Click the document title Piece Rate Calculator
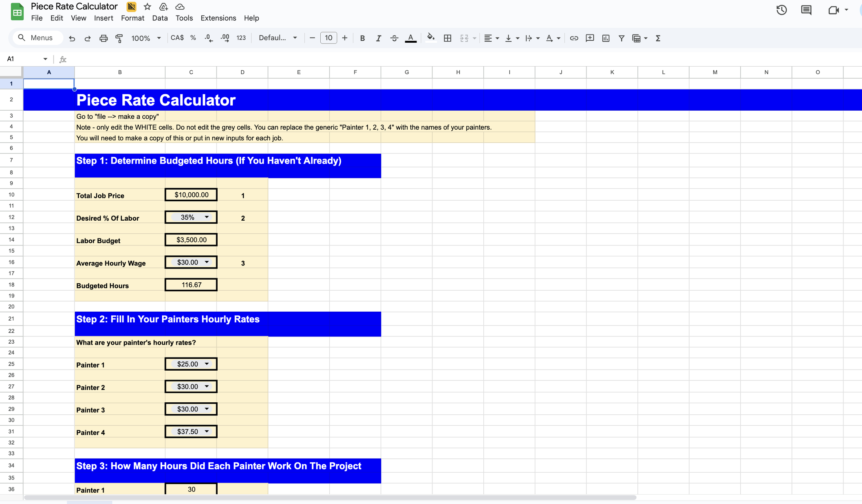This screenshot has height=504, width=862. click(x=74, y=6)
